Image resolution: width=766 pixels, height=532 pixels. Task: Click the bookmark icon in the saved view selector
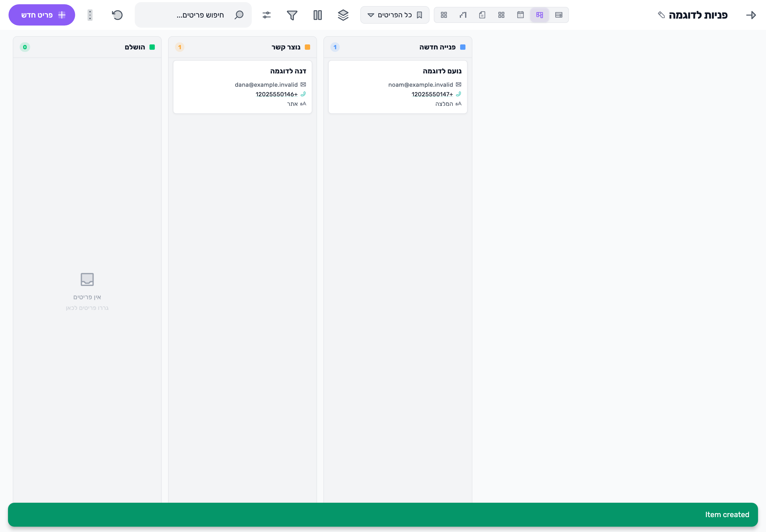click(x=420, y=15)
